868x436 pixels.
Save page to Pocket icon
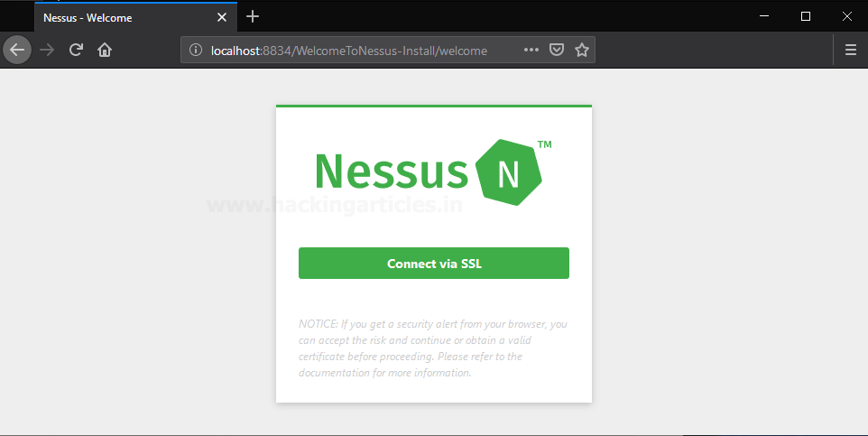[x=557, y=50]
